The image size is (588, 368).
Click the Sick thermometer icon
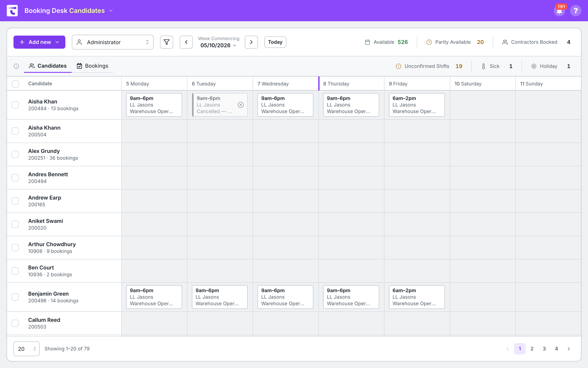coord(483,66)
